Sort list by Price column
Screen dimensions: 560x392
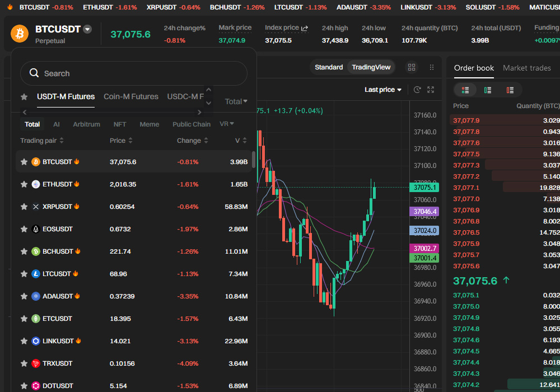(121, 141)
